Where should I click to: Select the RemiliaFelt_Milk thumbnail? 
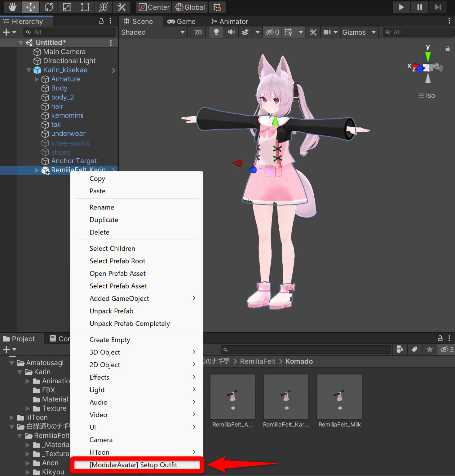(x=339, y=397)
